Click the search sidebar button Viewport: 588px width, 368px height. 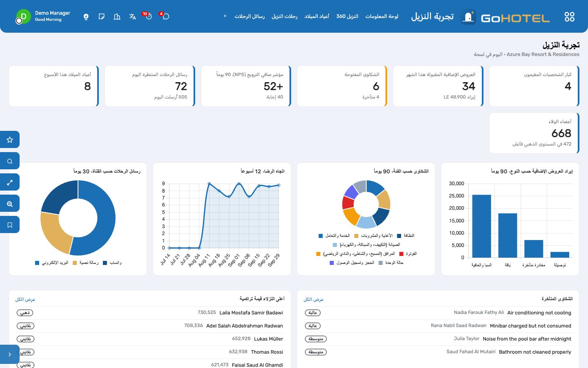(10, 161)
